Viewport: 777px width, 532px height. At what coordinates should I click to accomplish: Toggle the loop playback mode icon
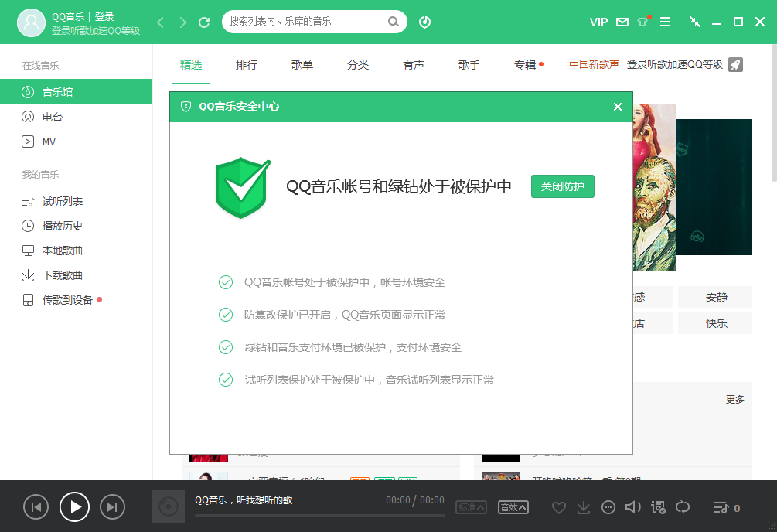click(683, 507)
